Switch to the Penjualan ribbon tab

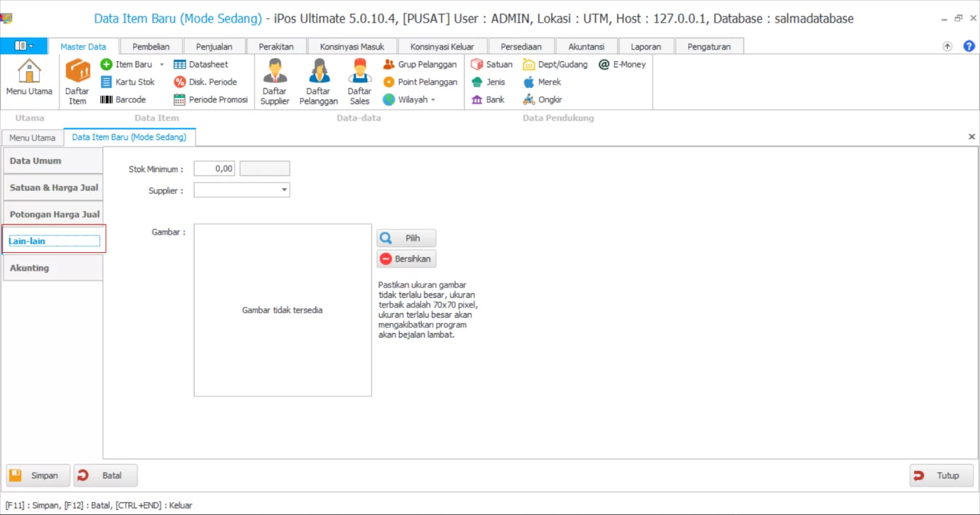[x=214, y=46]
